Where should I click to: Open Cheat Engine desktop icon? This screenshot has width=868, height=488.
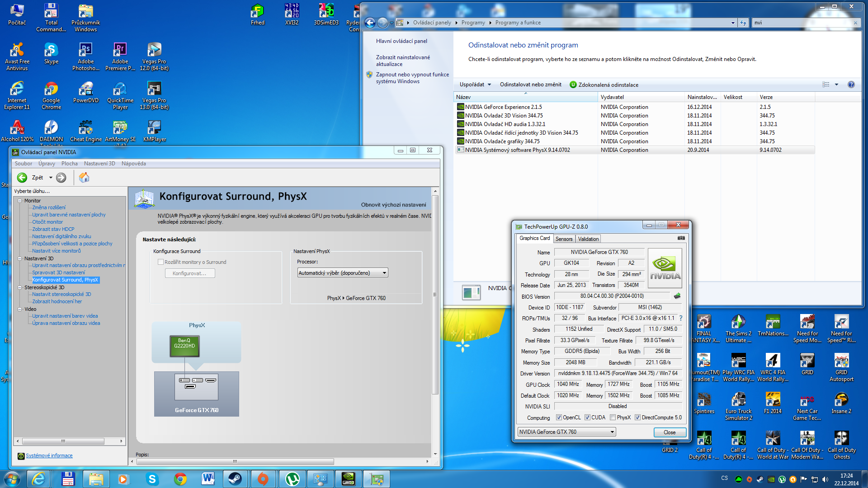86,131
